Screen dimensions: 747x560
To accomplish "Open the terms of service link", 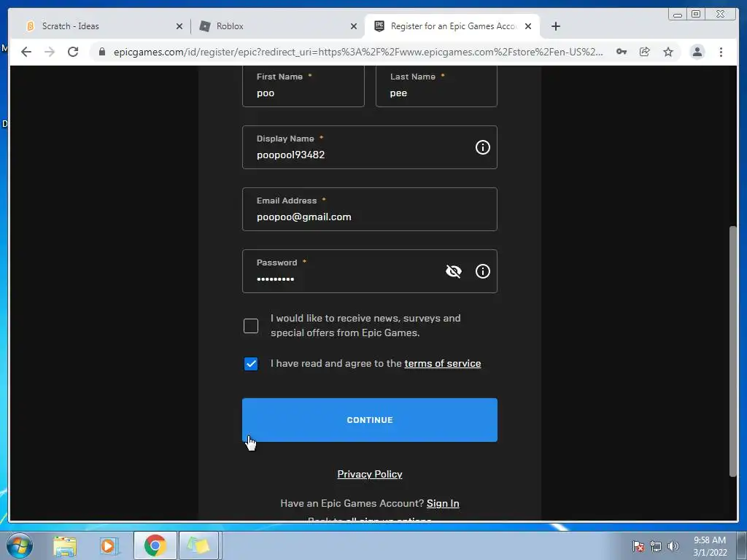I will pos(443,363).
